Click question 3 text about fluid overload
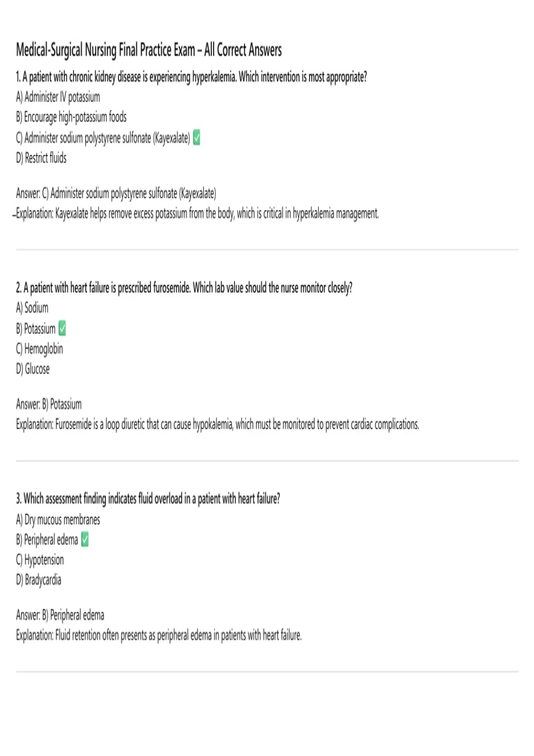The height and width of the screenshot is (756, 534). coord(148,499)
